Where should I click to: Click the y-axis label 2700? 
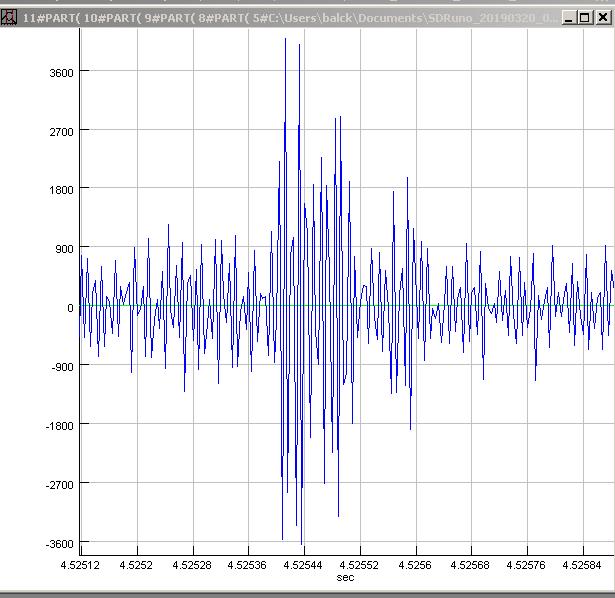[x=61, y=132]
